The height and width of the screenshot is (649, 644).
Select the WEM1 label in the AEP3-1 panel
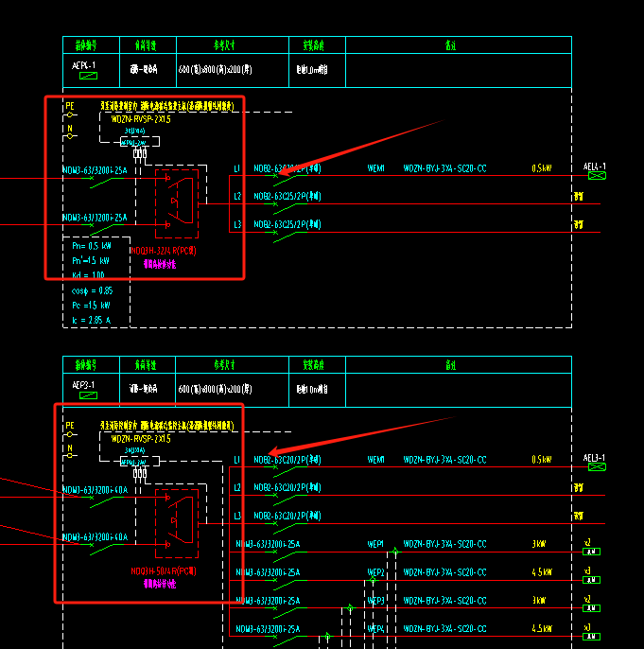pyautogui.click(x=376, y=460)
